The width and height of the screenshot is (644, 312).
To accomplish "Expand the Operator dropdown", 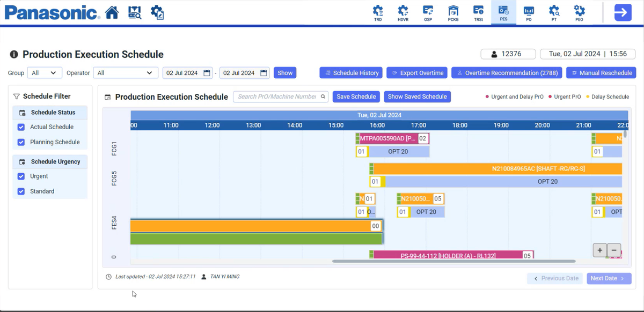I will tap(125, 72).
